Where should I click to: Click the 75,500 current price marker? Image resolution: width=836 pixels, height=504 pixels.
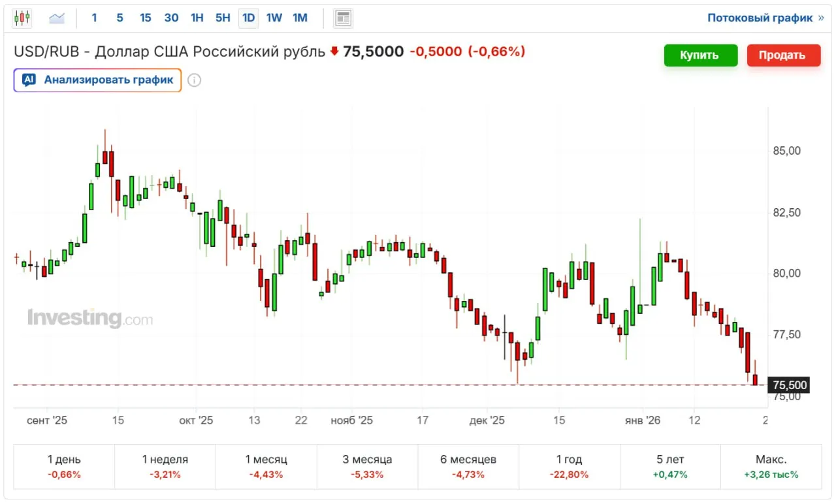point(790,385)
